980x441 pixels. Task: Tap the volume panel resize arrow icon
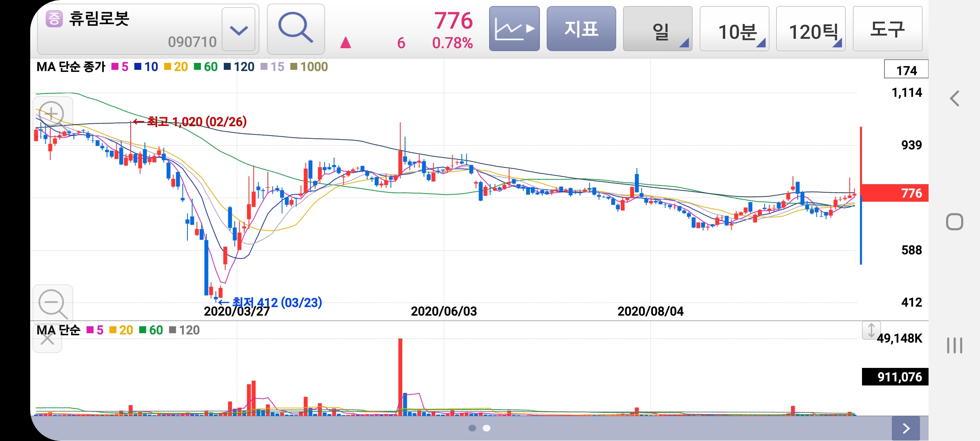coord(871,330)
